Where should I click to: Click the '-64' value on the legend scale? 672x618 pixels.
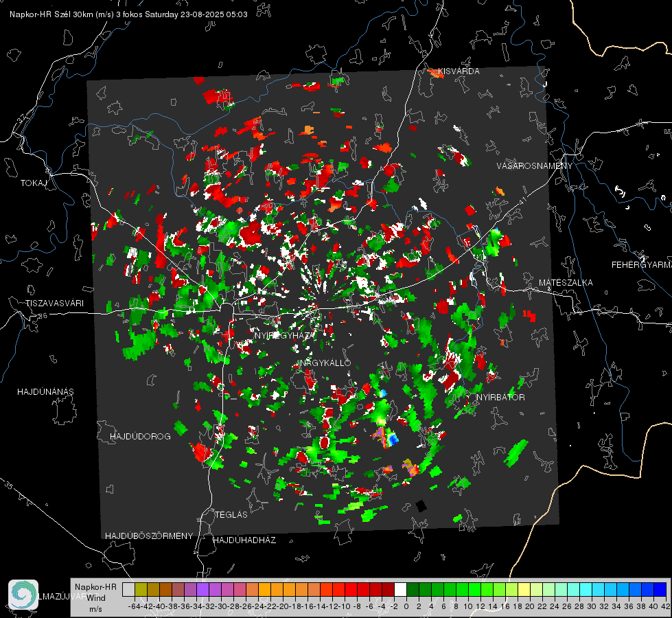point(135,606)
